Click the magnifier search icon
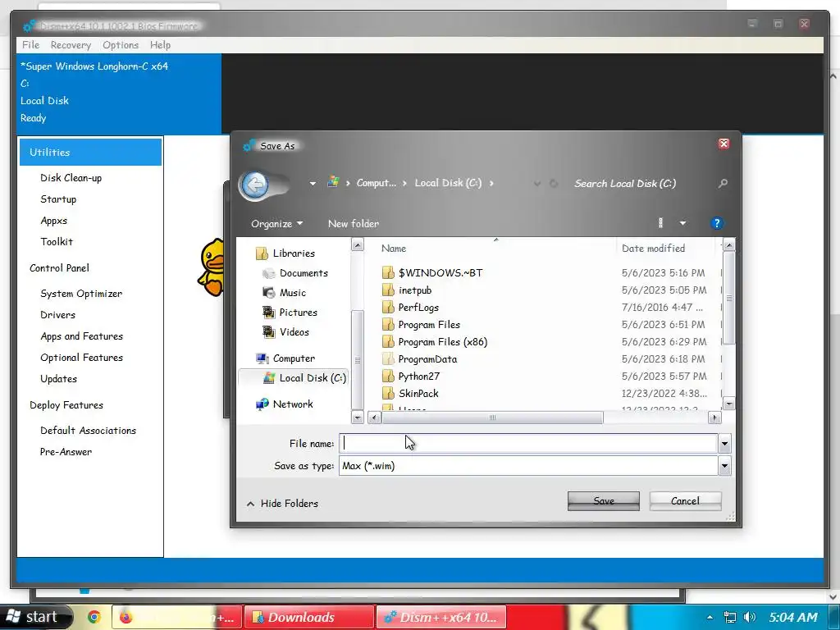Screen dimensions: 840x630 723,184
